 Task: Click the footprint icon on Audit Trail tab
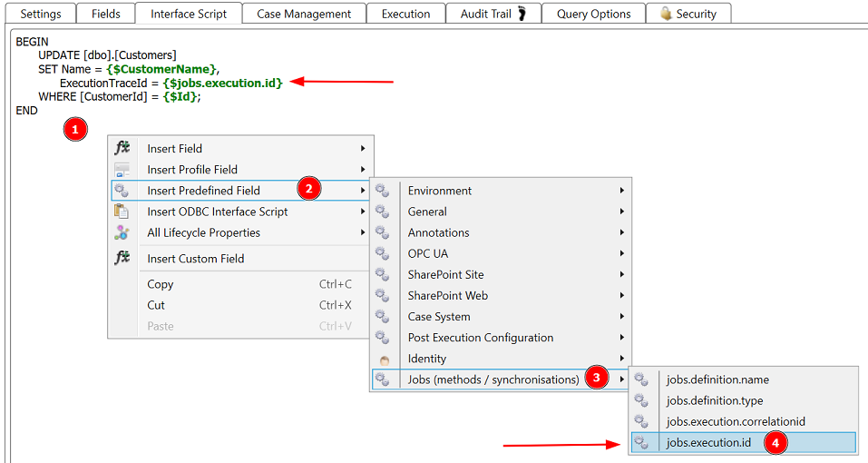pyautogui.click(x=522, y=14)
